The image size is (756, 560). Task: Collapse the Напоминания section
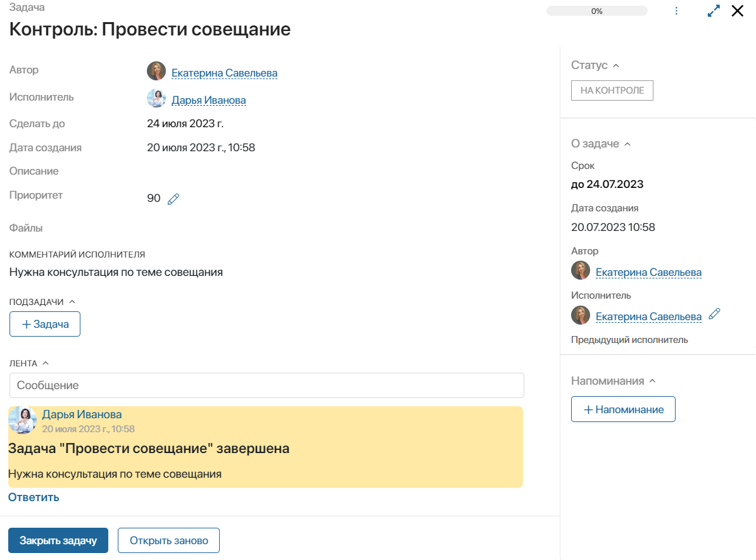click(652, 381)
